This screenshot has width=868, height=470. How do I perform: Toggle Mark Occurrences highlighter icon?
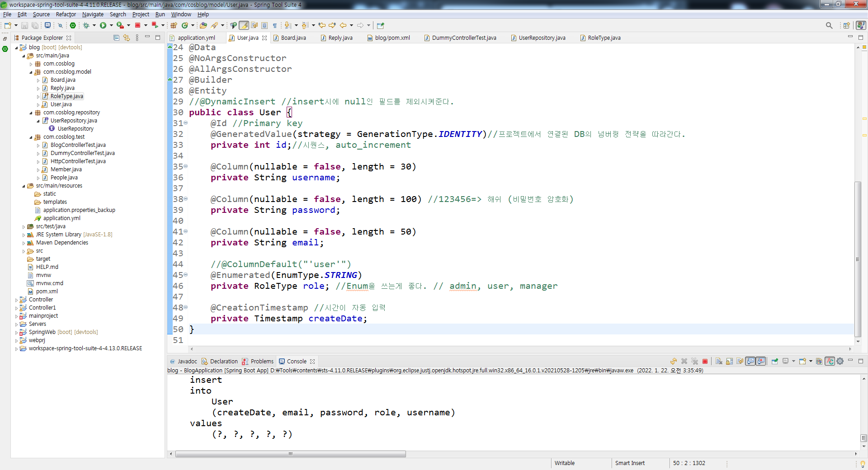click(244, 25)
